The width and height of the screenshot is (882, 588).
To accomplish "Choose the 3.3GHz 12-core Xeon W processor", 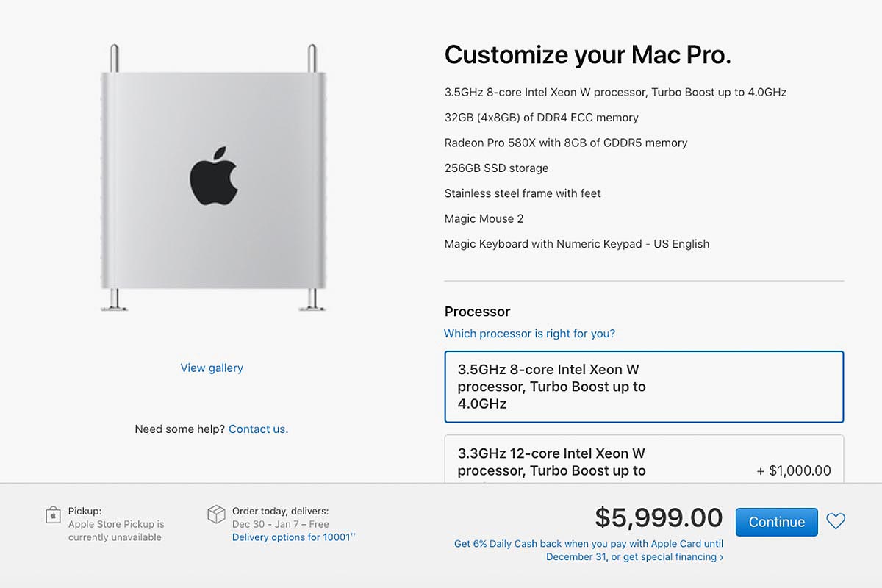I will [x=644, y=460].
